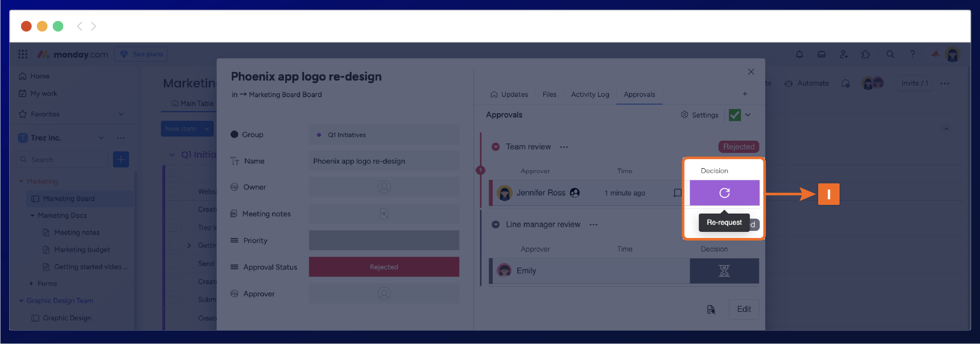This screenshot has height=344, width=980.
Task: Switch to the Activity Log tab
Action: tap(590, 95)
